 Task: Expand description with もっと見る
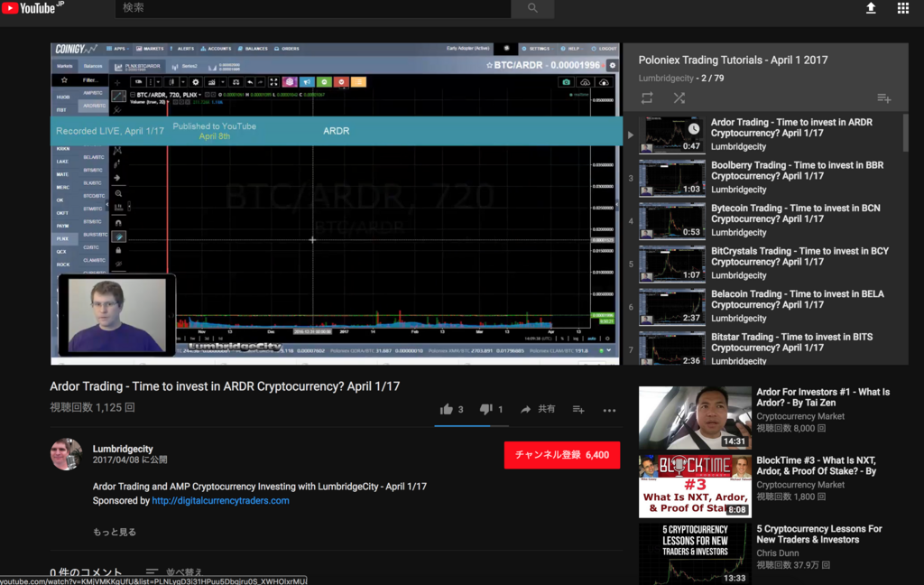pos(115,532)
